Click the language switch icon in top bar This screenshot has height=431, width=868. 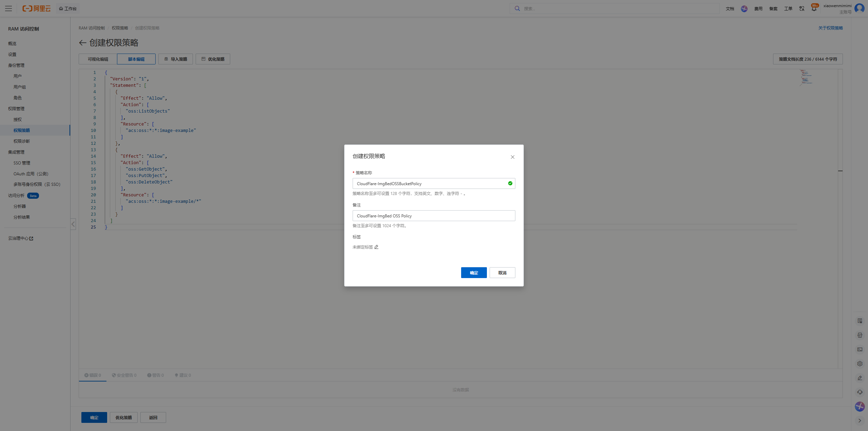click(802, 8)
